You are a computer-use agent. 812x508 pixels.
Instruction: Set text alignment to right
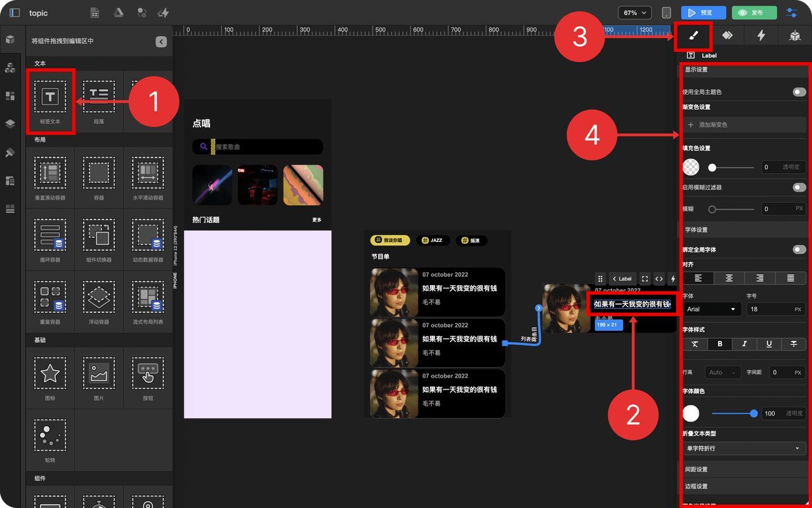[x=760, y=278]
